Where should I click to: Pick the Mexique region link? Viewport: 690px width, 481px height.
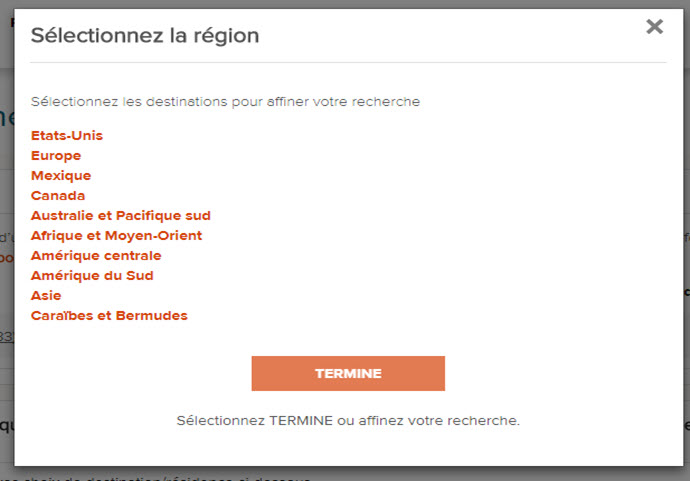click(x=61, y=176)
